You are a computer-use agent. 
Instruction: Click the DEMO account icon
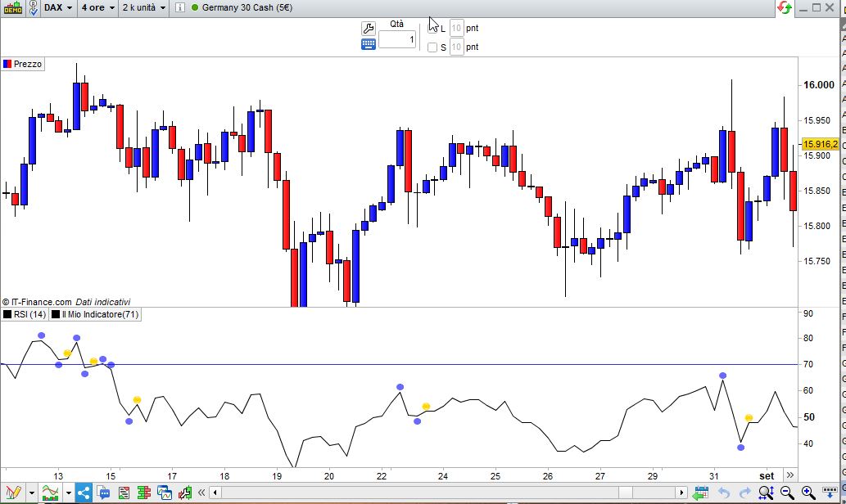click(x=12, y=7)
